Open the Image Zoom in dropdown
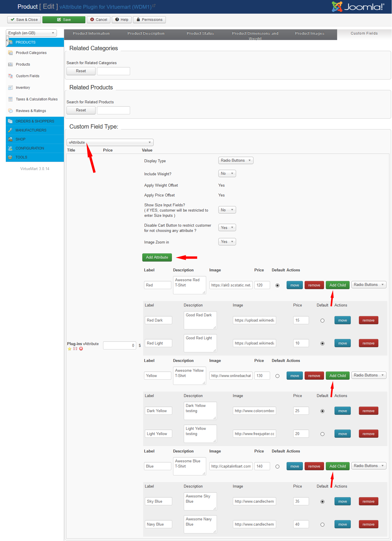The height and width of the screenshot is (541, 392). tap(227, 242)
